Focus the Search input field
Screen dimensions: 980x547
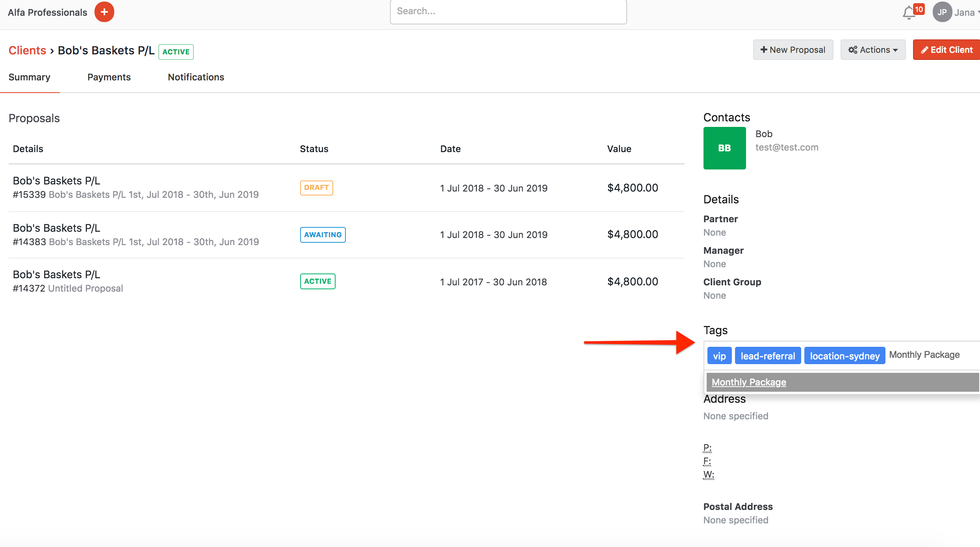508,12
